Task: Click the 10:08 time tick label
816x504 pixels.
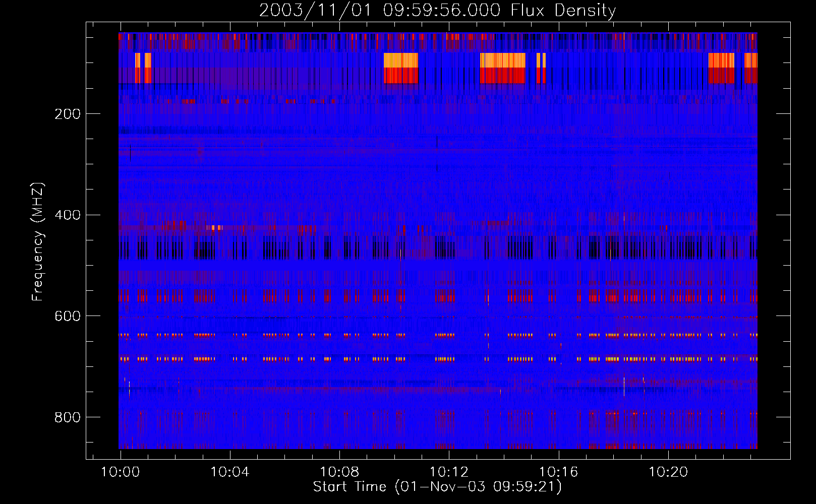Action: (x=339, y=472)
